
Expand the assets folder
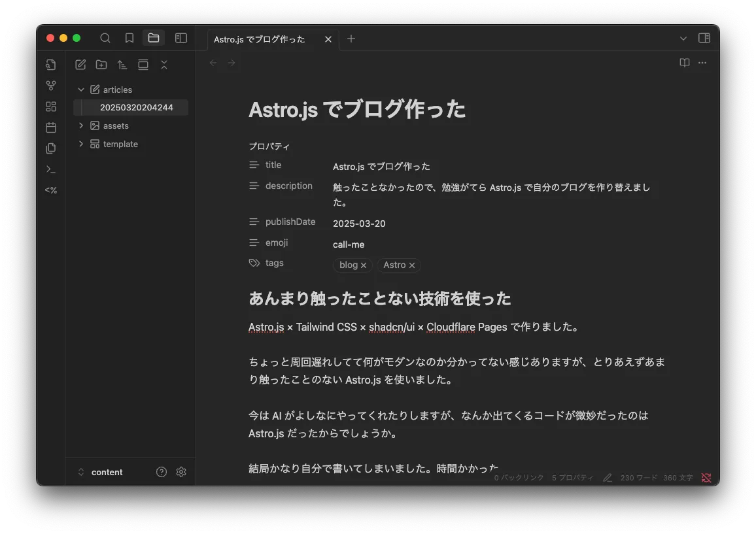(81, 125)
